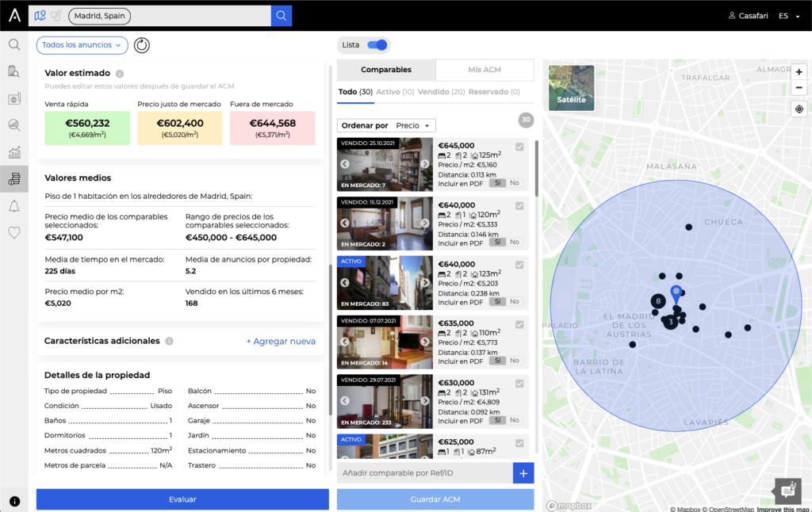812x512 pixels.
Task: Click the Casafari user profile icon
Action: 732,16
